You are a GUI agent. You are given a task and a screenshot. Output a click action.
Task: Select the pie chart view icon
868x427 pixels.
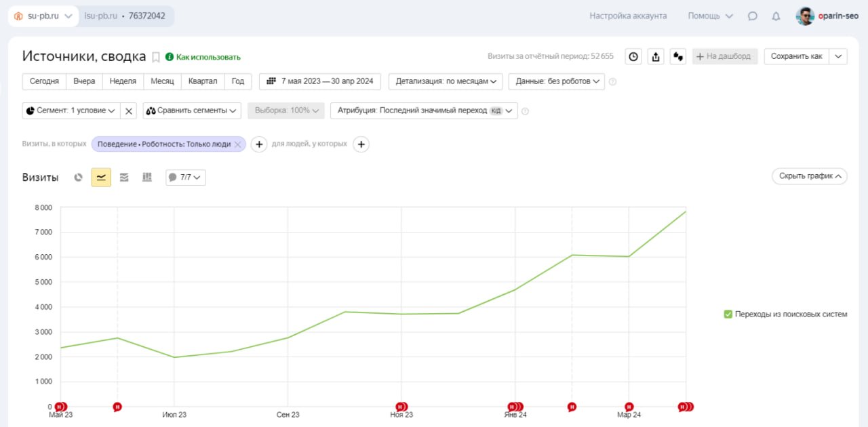[x=79, y=178]
